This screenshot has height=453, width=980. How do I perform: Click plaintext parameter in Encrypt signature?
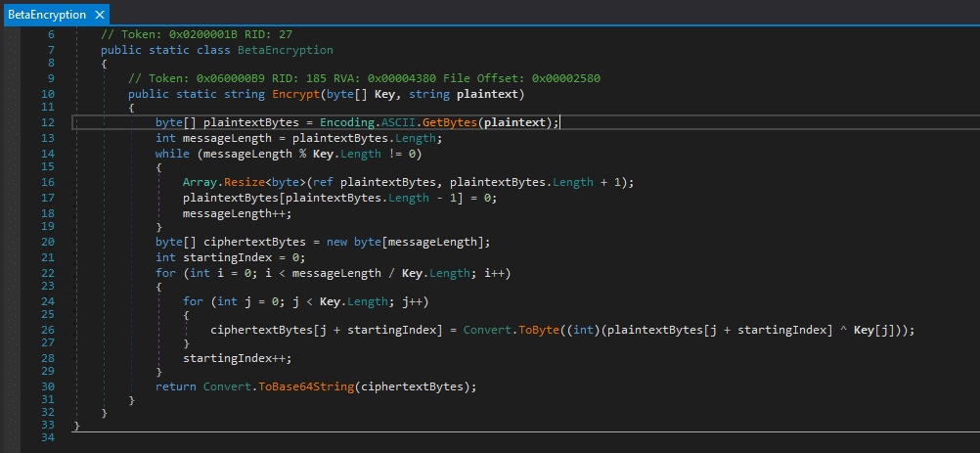click(x=487, y=94)
